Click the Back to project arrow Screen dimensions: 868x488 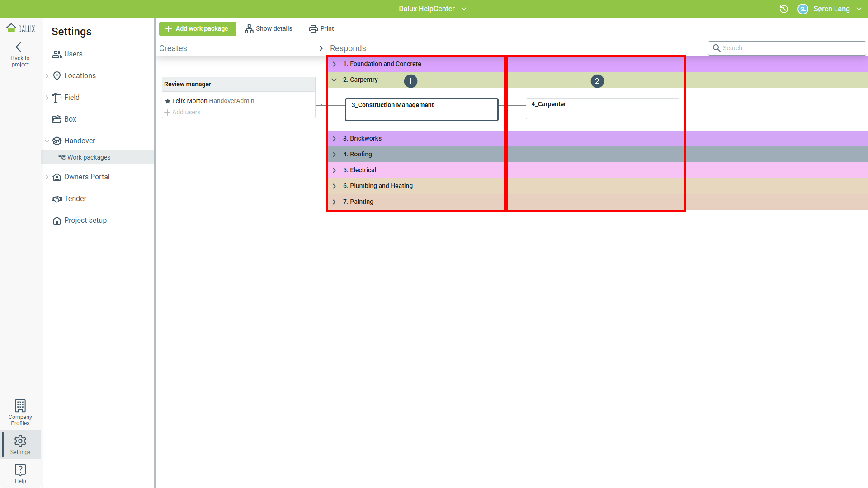[x=20, y=47]
